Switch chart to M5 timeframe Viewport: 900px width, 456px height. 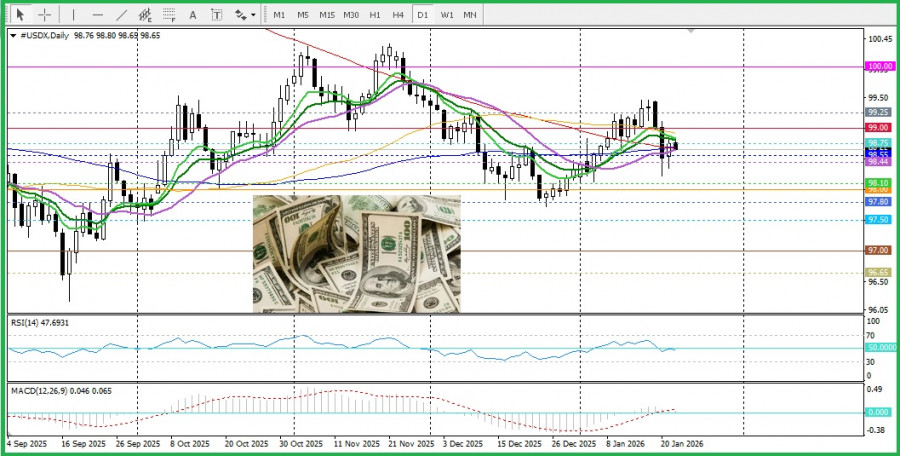[303, 15]
